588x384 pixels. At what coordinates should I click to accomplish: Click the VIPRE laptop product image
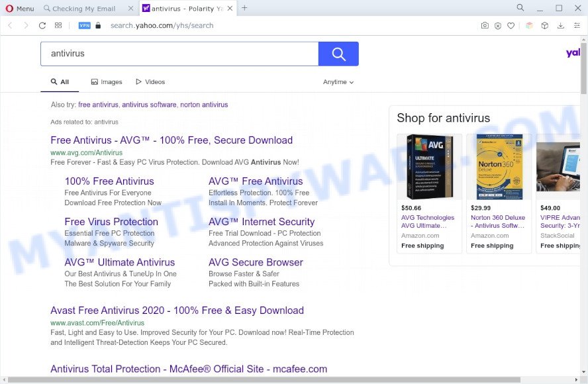(x=558, y=167)
